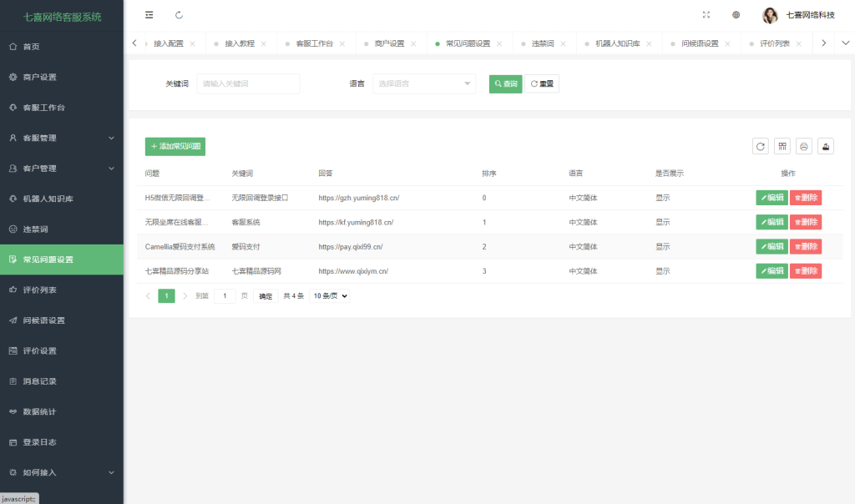Click the 查询 search button
This screenshot has height=504, width=855.
[x=504, y=83]
